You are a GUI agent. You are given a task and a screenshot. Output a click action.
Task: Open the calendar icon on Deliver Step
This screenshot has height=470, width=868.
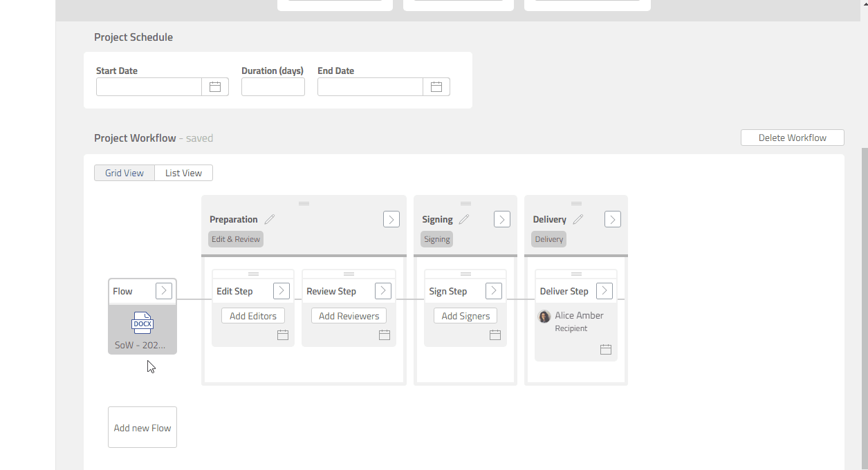pyautogui.click(x=606, y=349)
